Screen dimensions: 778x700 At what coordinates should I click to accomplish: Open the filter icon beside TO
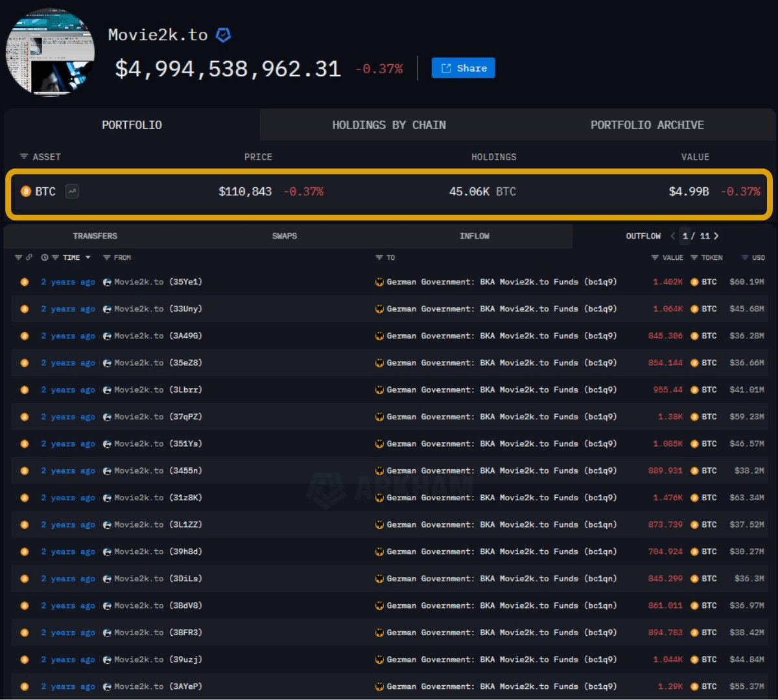click(379, 257)
